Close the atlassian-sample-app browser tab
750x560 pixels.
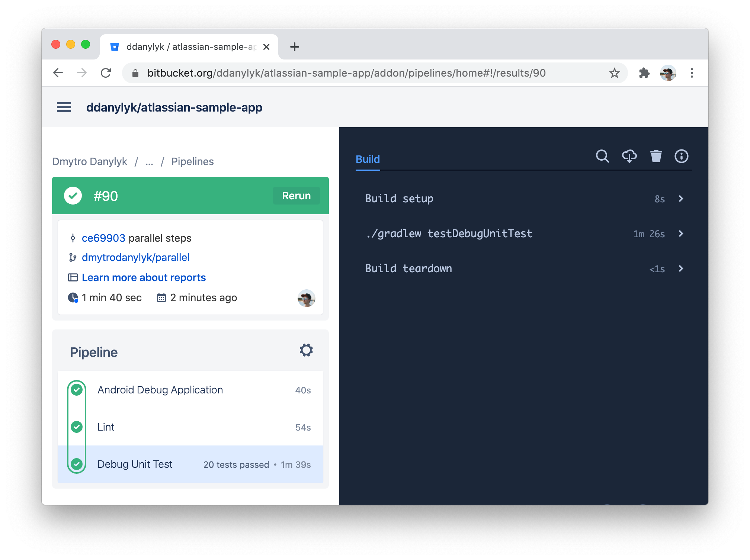click(x=266, y=47)
